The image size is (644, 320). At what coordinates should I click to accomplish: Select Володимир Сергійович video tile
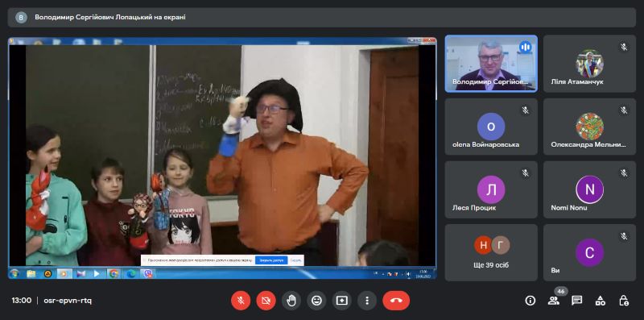(491, 63)
